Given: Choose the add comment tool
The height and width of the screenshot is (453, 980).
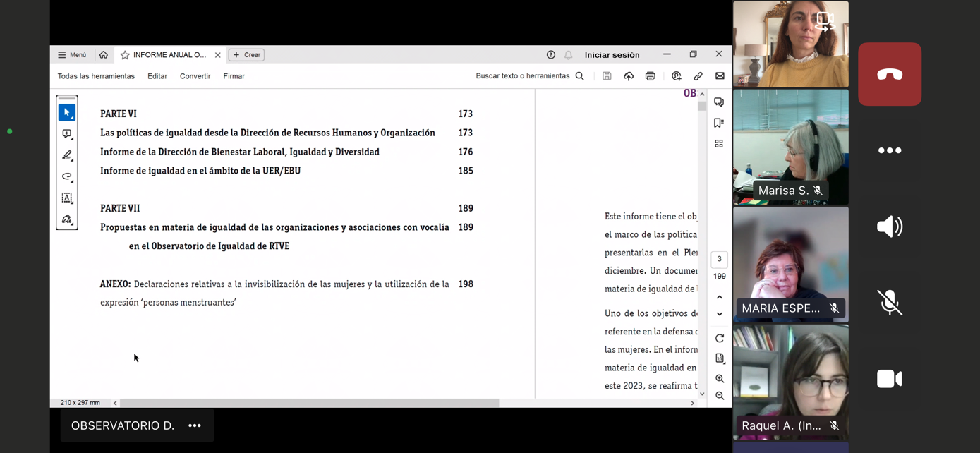Looking at the screenshot, I should 67,134.
